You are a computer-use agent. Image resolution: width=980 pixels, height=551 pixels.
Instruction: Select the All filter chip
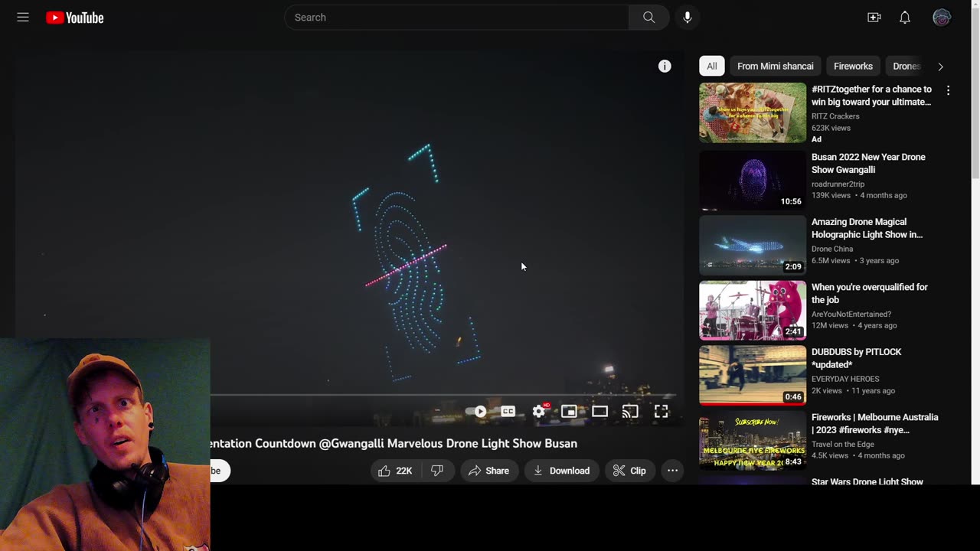pos(712,66)
